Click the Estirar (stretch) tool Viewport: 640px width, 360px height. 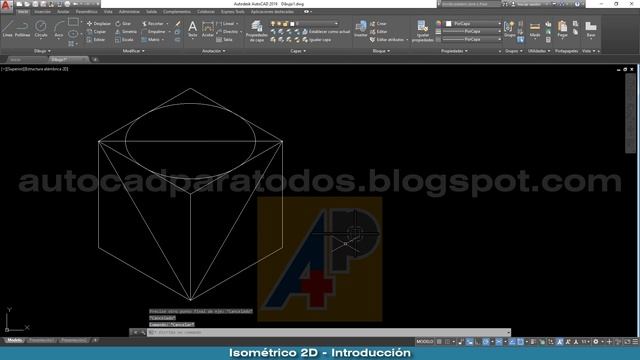pyautogui.click(x=96, y=40)
